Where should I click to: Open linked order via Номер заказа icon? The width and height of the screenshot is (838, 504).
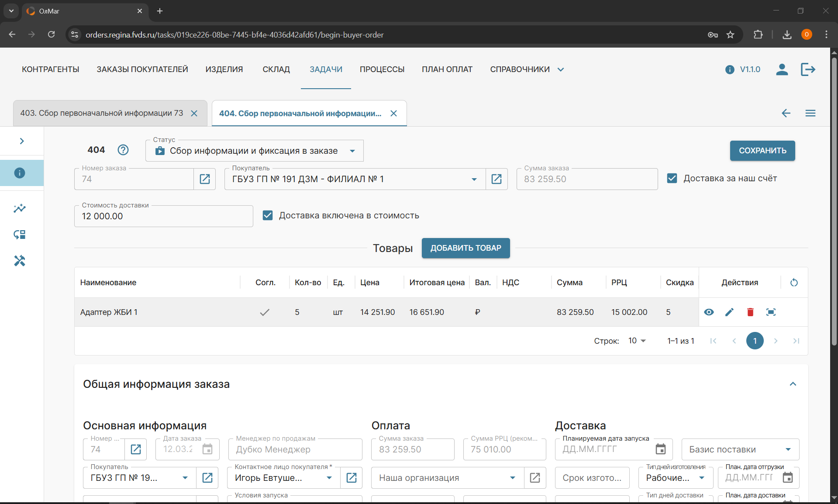click(205, 179)
